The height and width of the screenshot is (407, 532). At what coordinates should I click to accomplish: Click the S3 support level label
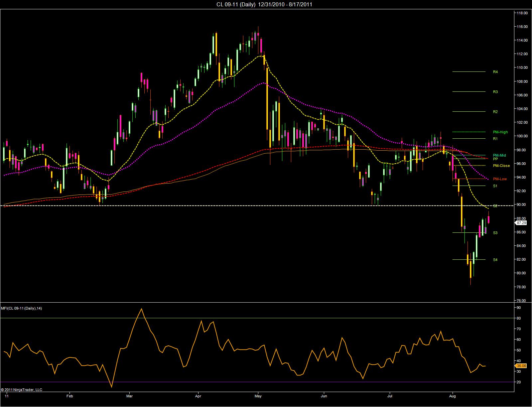point(495,233)
